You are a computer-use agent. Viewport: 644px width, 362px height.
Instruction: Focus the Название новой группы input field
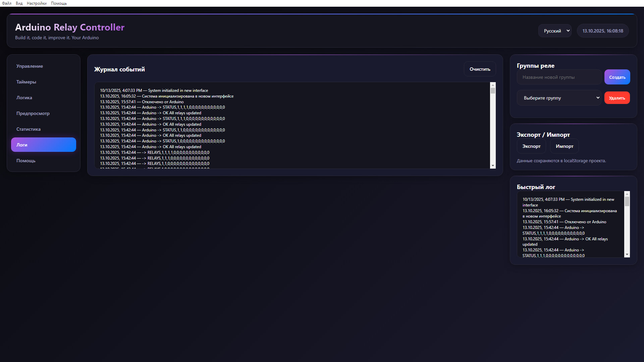[559, 77]
